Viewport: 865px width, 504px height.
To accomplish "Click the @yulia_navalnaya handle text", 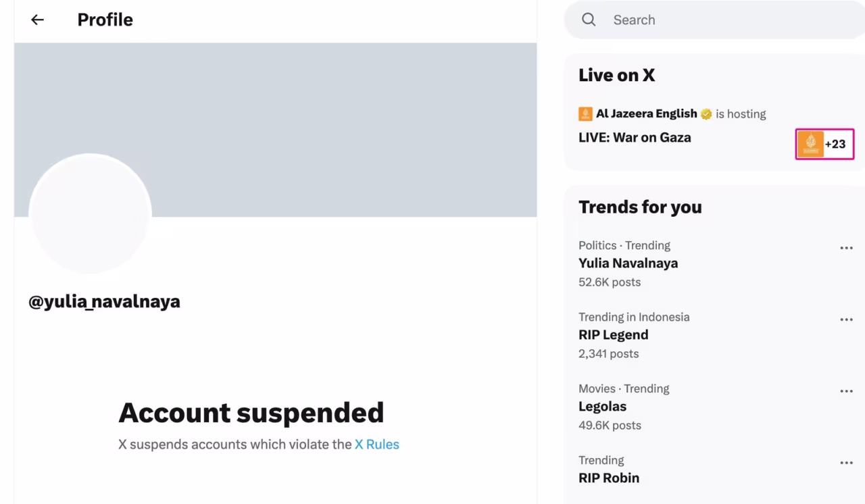I will point(104,301).
